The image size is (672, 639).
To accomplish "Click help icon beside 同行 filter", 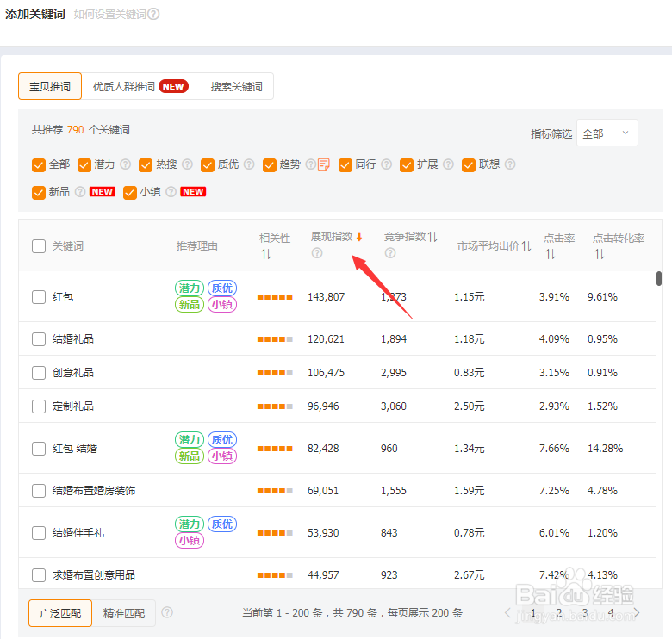I will [387, 164].
